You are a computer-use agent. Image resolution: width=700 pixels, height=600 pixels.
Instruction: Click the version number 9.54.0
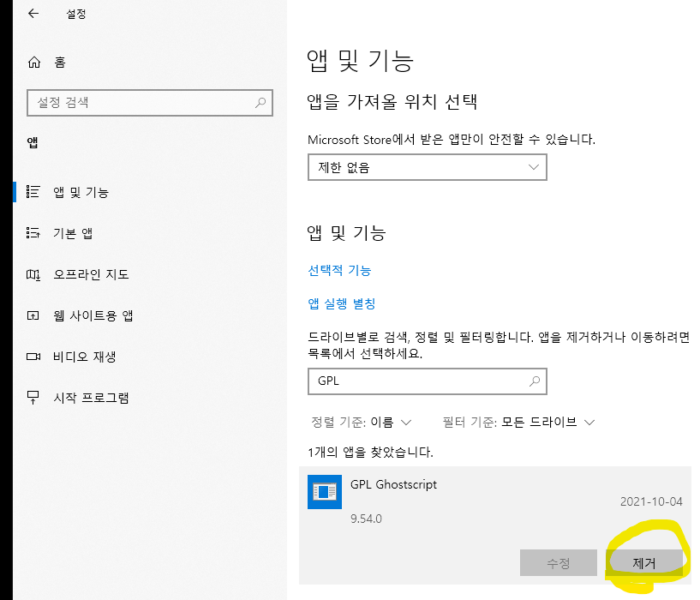click(x=366, y=519)
